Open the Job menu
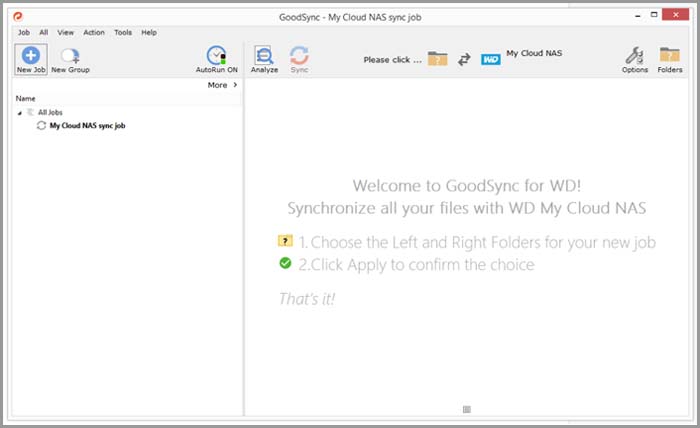700x428 pixels. pos(23,32)
